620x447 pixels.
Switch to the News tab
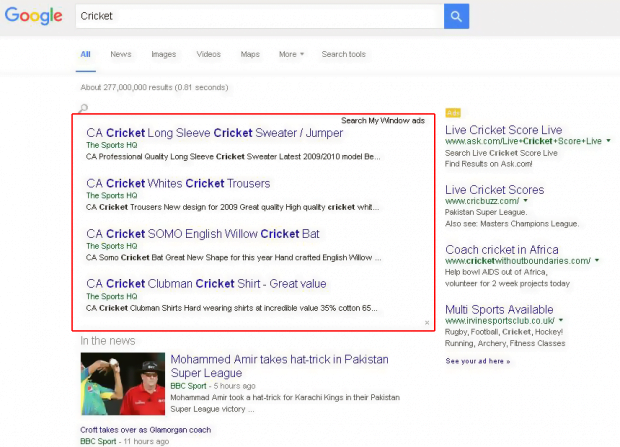[121, 54]
